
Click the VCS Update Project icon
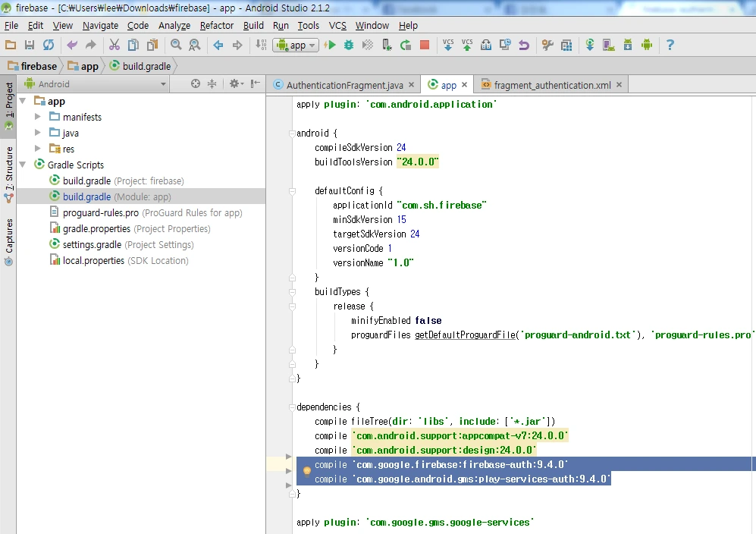pyautogui.click(x=448, y=45)
